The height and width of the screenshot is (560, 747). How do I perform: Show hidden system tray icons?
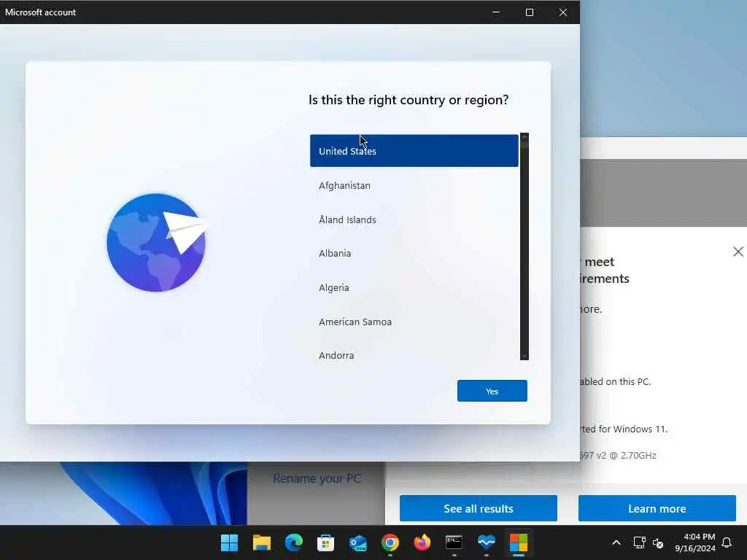[x=616, y=542]
